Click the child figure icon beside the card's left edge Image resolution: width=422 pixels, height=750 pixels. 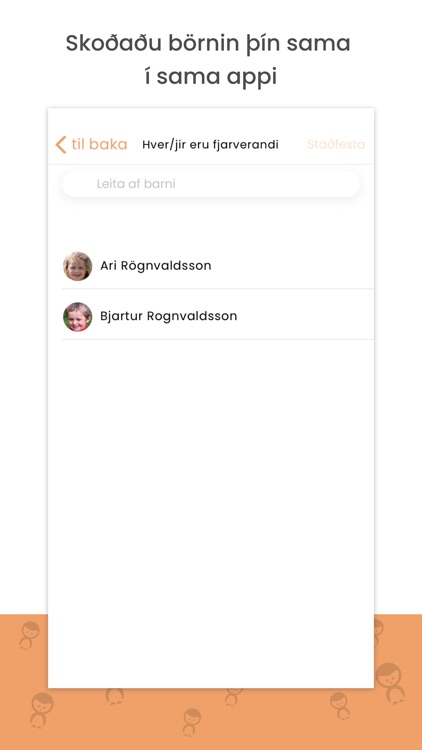[30, 636]
